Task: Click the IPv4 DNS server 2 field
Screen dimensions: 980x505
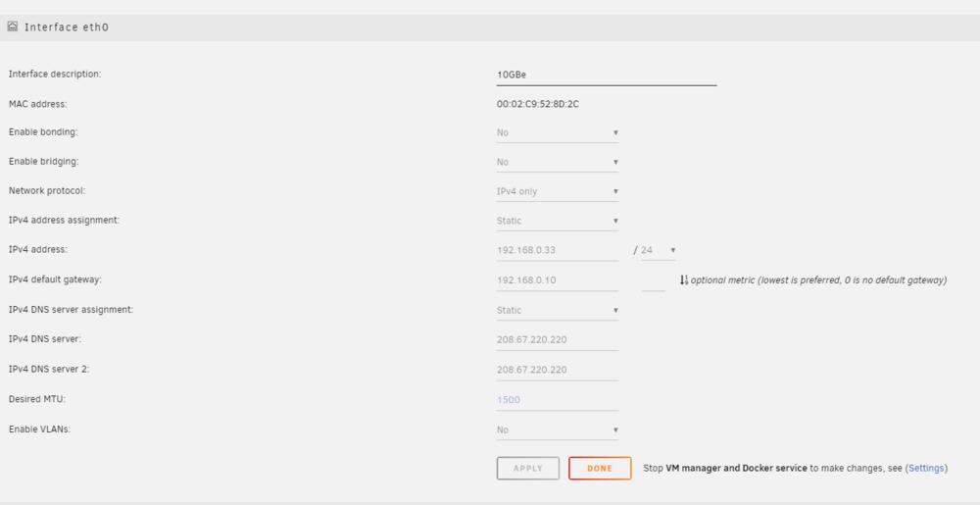Action: pos(557,370)
